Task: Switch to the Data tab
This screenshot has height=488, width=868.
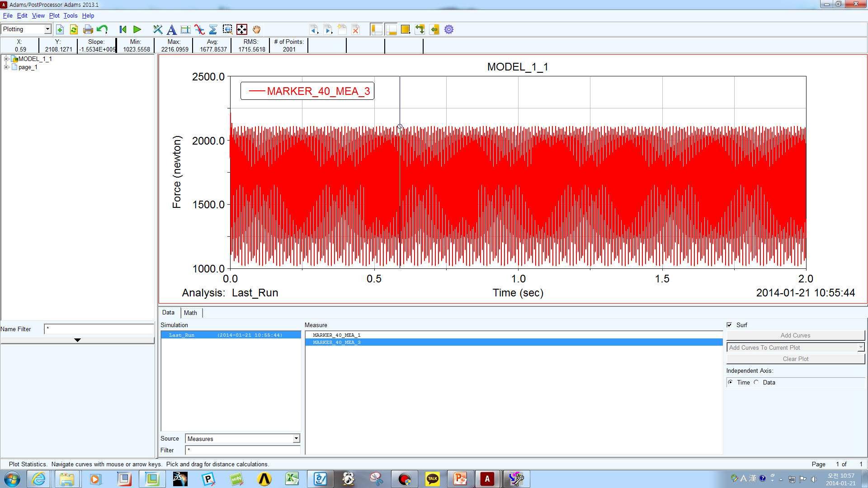Action: pos(168,313)
